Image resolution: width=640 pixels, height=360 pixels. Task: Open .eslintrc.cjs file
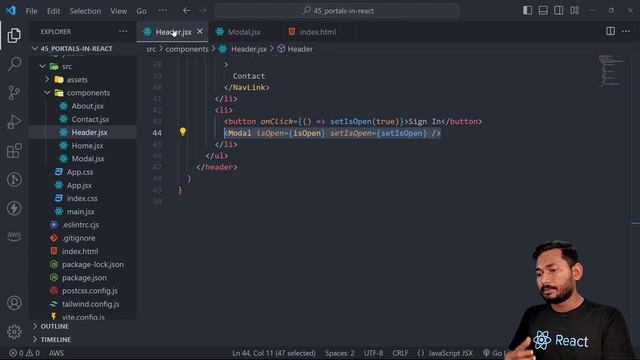[80, 224]
